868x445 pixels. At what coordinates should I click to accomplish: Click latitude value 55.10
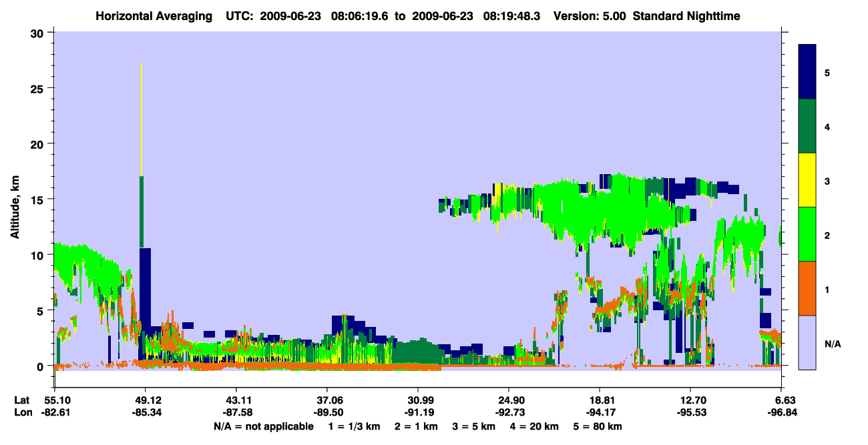[x=57, y=400]
